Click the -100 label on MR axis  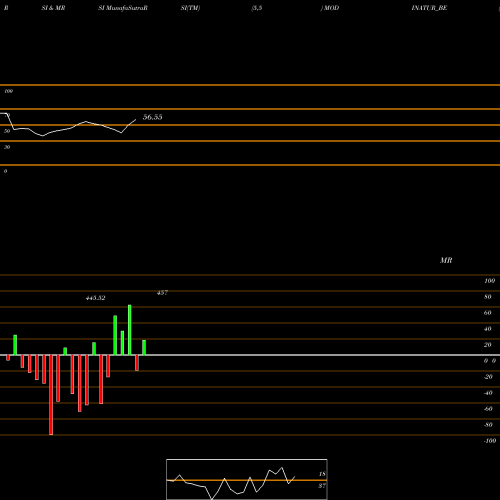click(490, 441)
